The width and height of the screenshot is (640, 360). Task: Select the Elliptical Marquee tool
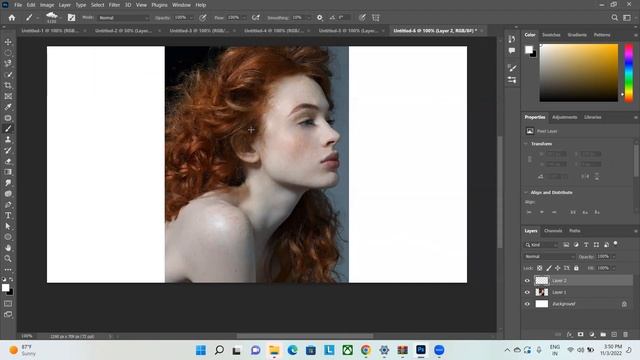8,53
